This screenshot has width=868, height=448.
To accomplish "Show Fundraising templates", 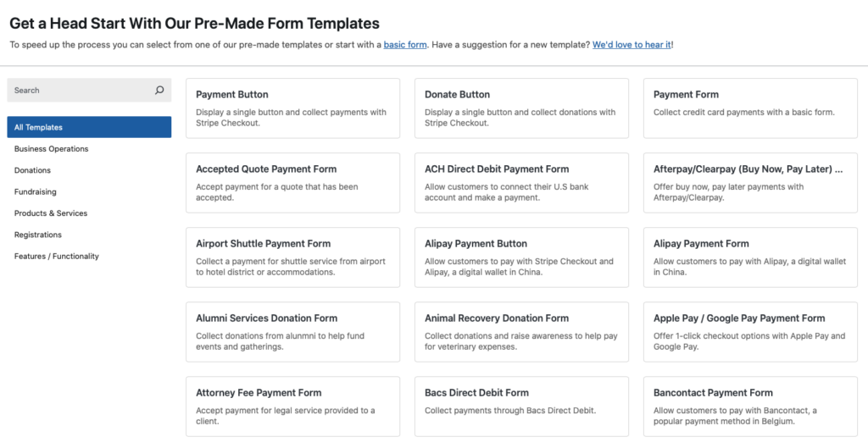I will click(36, 192).
